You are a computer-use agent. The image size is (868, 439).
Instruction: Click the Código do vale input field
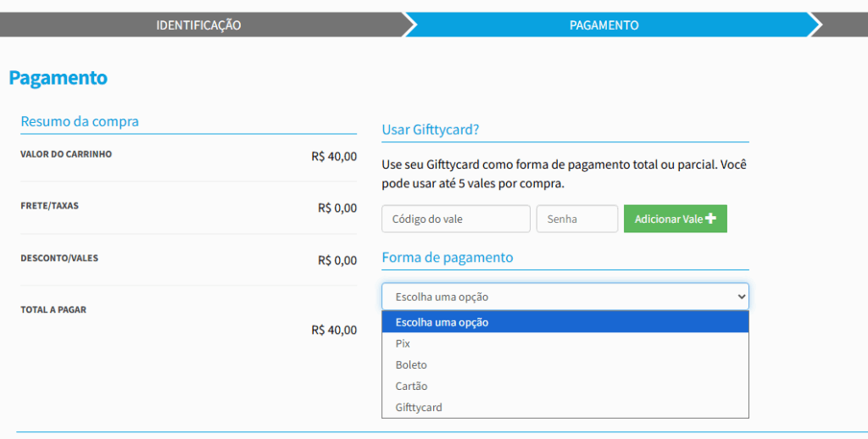click(456, 219)
